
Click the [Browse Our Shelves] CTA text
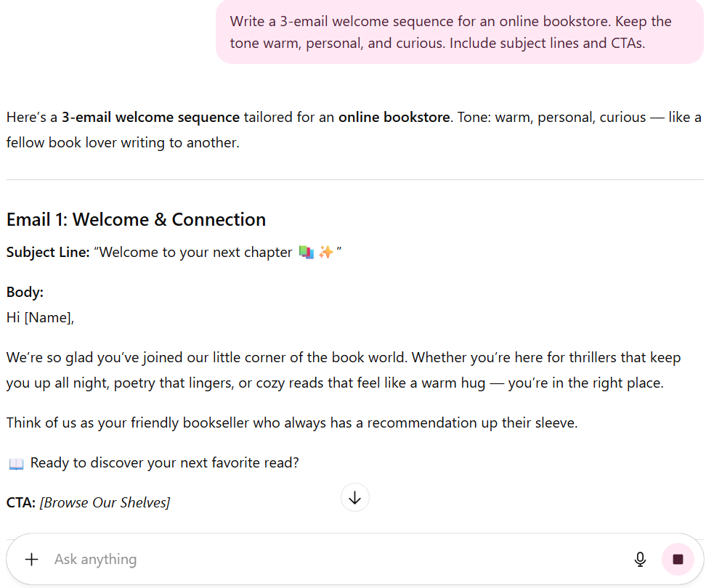click(x=105, y=502)
